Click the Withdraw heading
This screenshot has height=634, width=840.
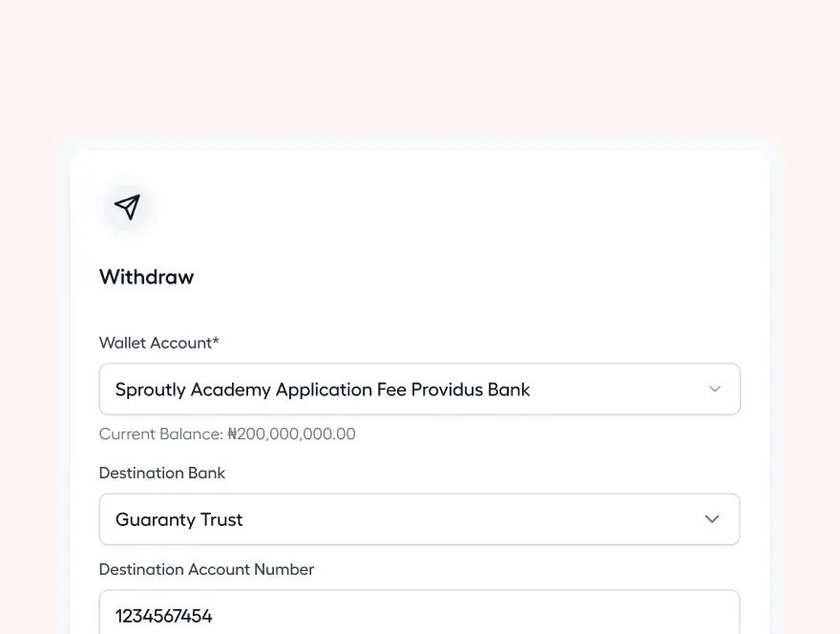[146, 277]
